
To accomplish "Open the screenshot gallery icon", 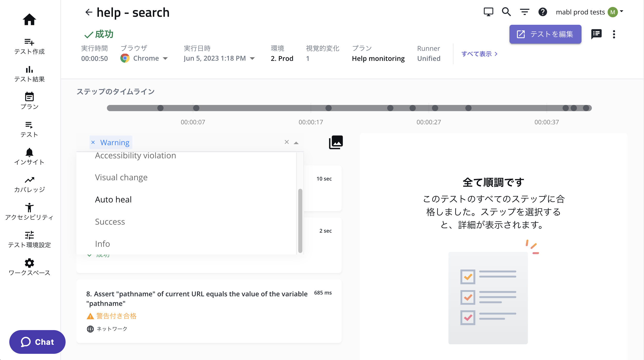I will (336, 142).
